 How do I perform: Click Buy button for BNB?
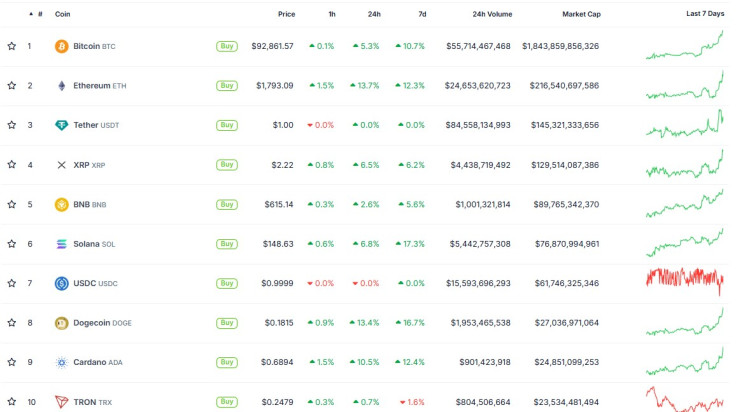[x=227, y=204]
